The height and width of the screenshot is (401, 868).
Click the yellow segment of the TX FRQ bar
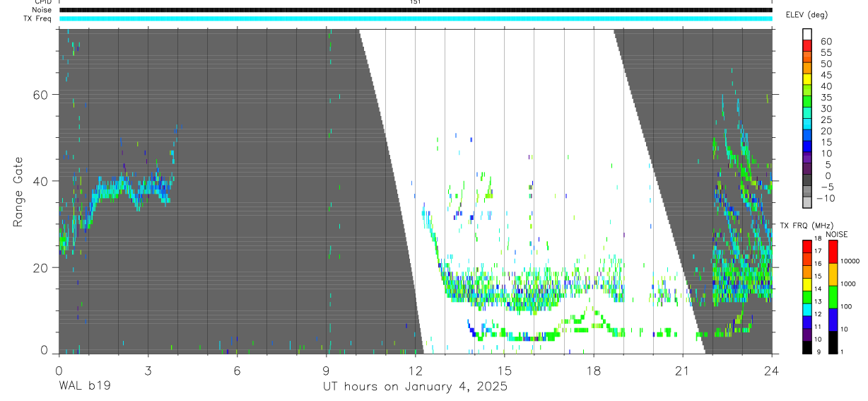(x=807, y=284)
